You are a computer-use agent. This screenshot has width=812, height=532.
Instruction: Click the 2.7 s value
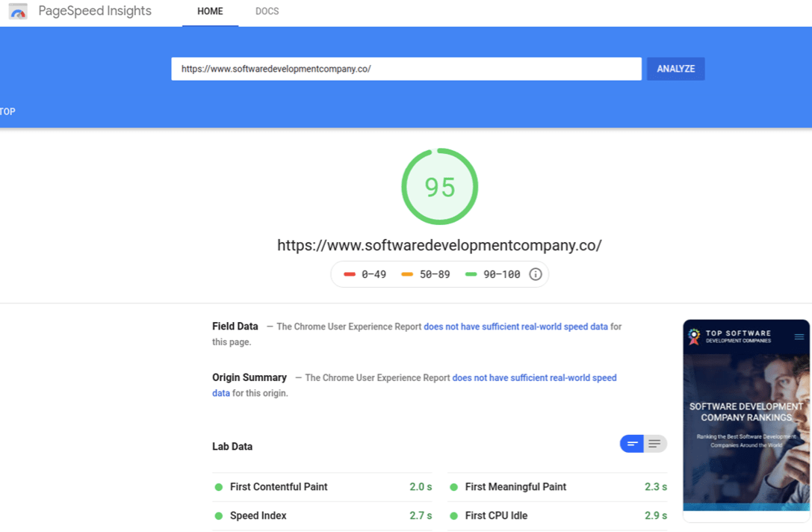coord(421,516)
